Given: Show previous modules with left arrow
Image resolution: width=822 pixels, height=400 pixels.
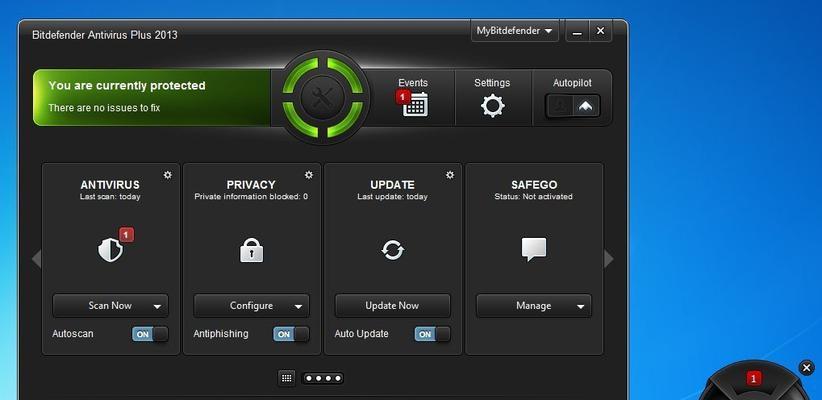Looking at the screenshot, I should coord(36,259).
